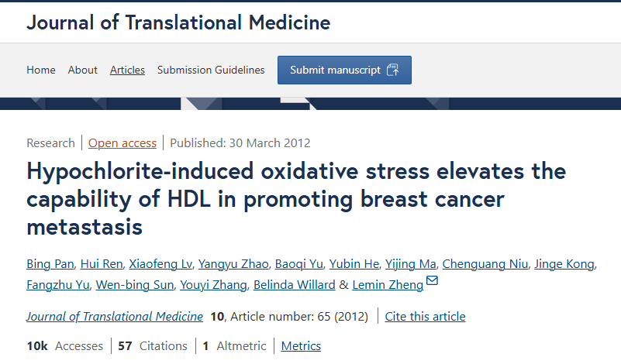Click the envelope icon beside Lemin Zheng
This screenshot has height=364, width=621.
[432, 280]
